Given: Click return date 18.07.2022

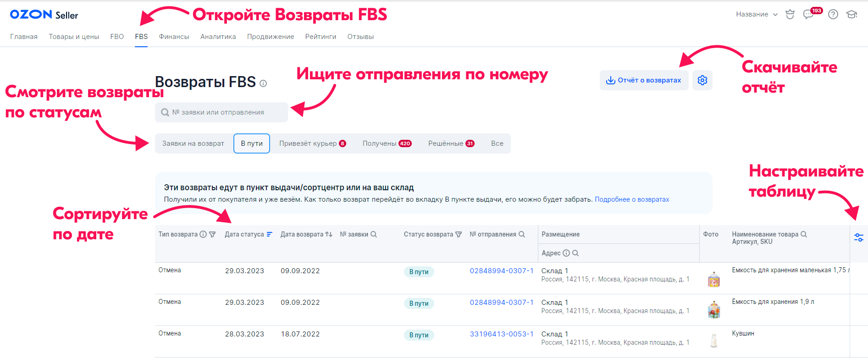Looking at the screenshot, I should (300, 334).
